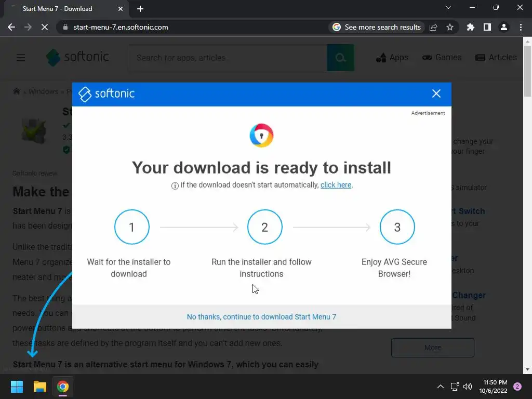532x399 pixels.
Task: Click Chrome icon in taskbar
Action: [63, 387]
